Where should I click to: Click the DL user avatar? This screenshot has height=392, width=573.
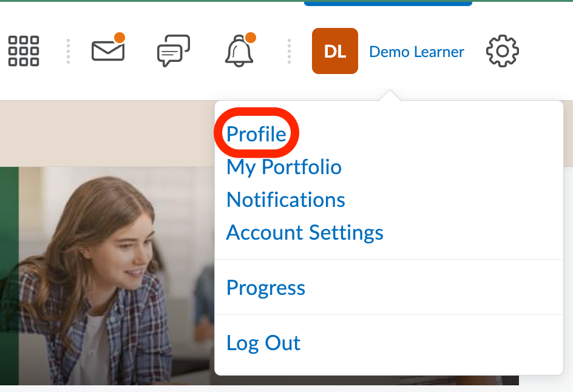point(334,51)
